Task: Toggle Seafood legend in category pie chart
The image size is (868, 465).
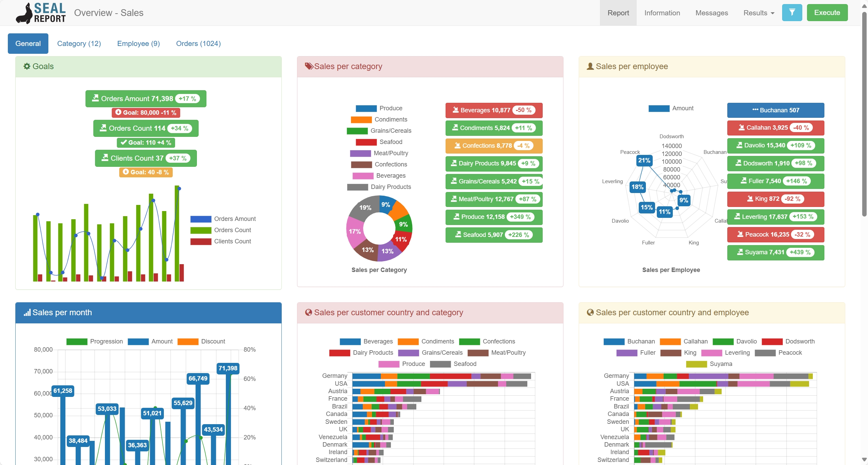Action: 379,142
